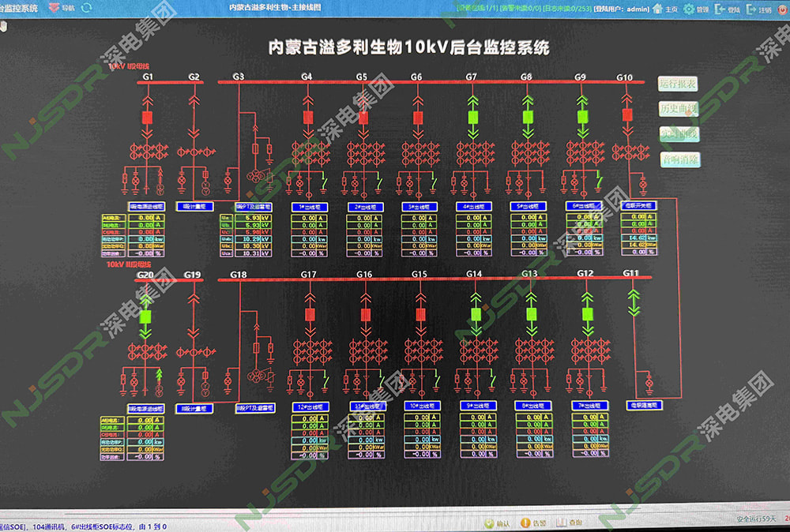The width and height of the screenshot is (790, 532).
Task: Toggle the green G20 circuit breaker
Action: click(145, 317)
